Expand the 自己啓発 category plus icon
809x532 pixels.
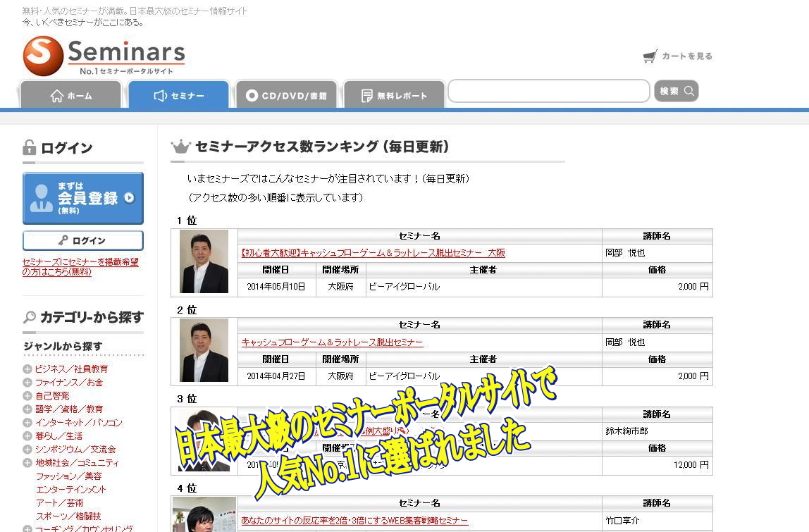point(27,396)
